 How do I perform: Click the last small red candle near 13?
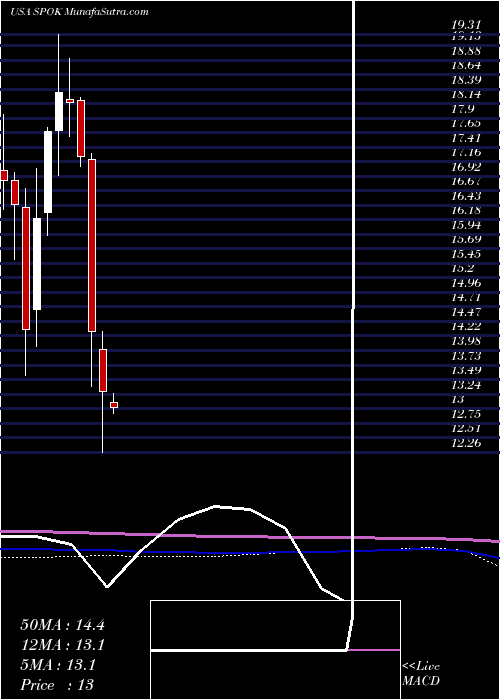pyautogui.click(x=114, y=405)
